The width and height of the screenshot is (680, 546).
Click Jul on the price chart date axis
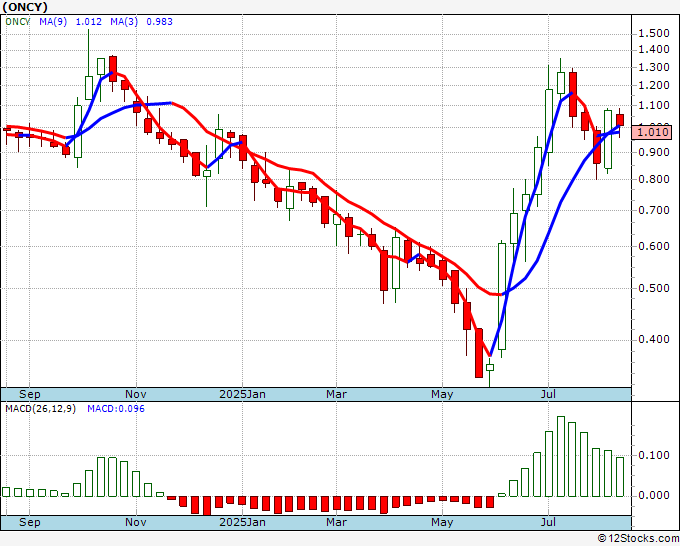(x=549, y=394)
